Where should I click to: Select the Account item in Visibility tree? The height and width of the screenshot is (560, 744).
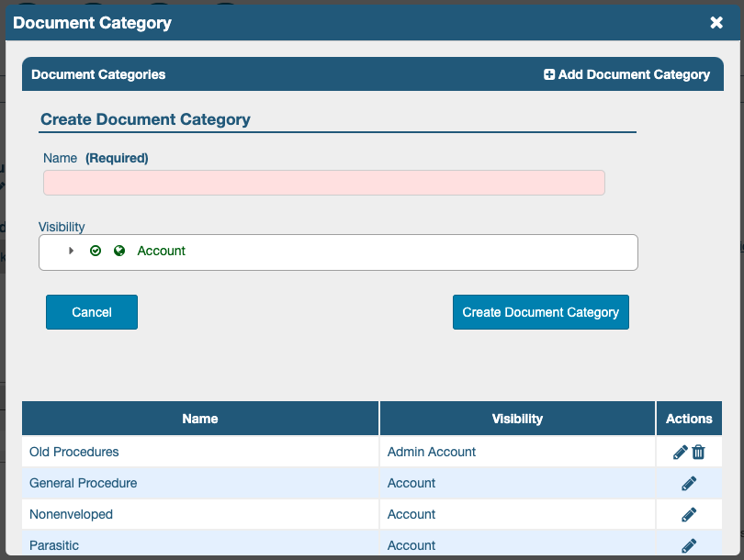click(162, 251)
